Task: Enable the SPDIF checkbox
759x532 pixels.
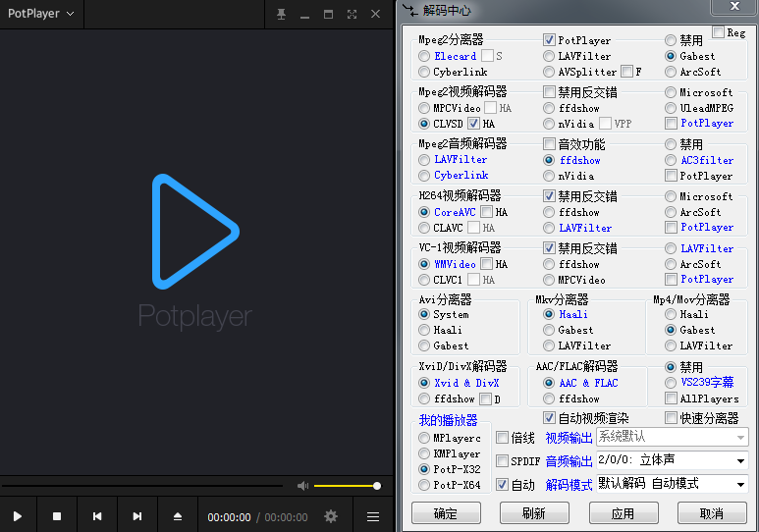Action: click(503, 461)
